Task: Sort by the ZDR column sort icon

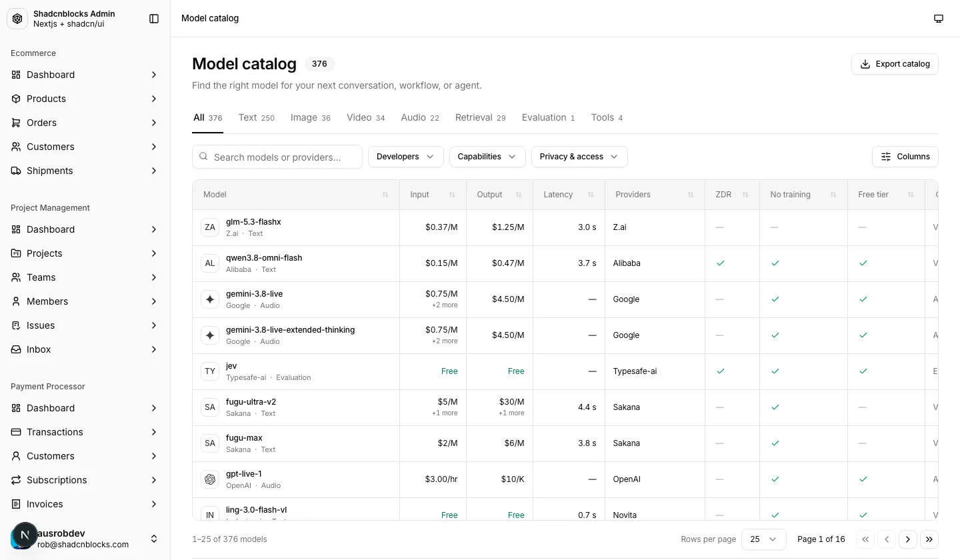Action: tap(745, 195)
